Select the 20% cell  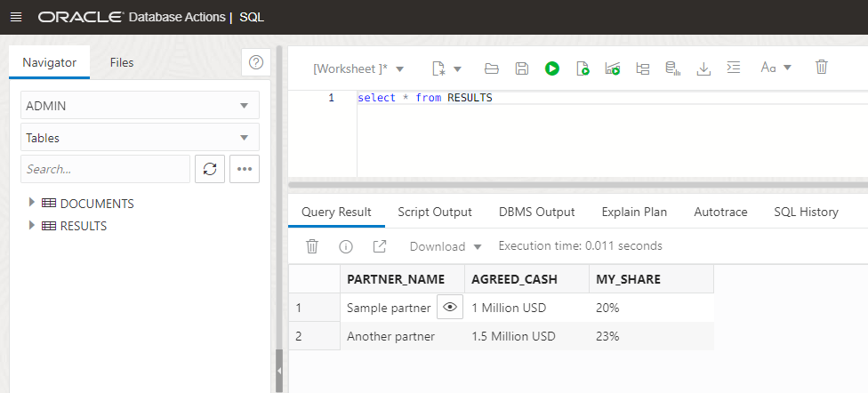click(652, 308)
